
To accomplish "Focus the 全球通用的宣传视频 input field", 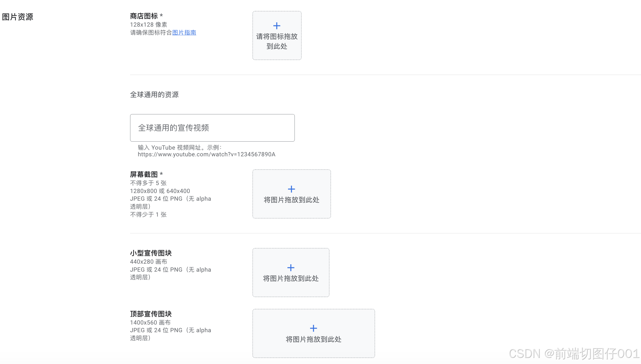I will [x=212, y=128].
